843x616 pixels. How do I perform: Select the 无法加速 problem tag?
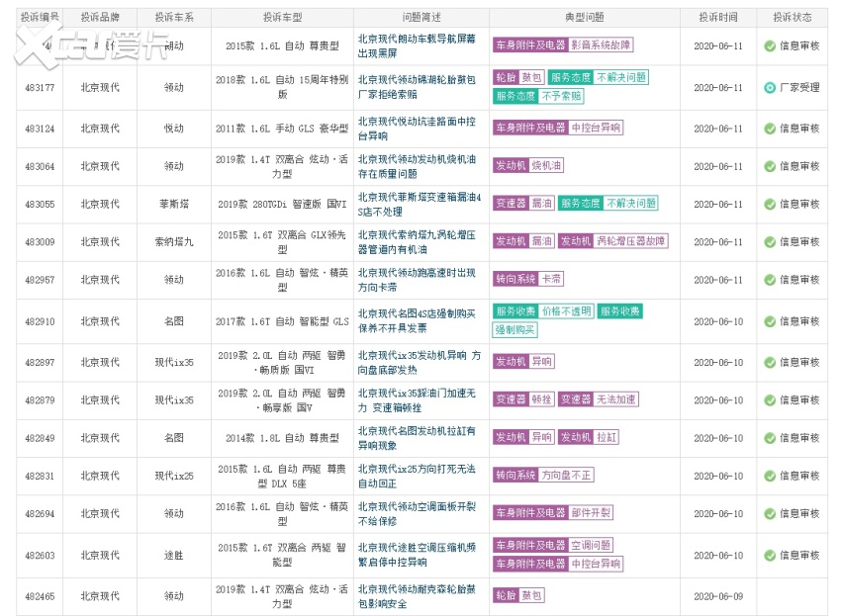616,399
